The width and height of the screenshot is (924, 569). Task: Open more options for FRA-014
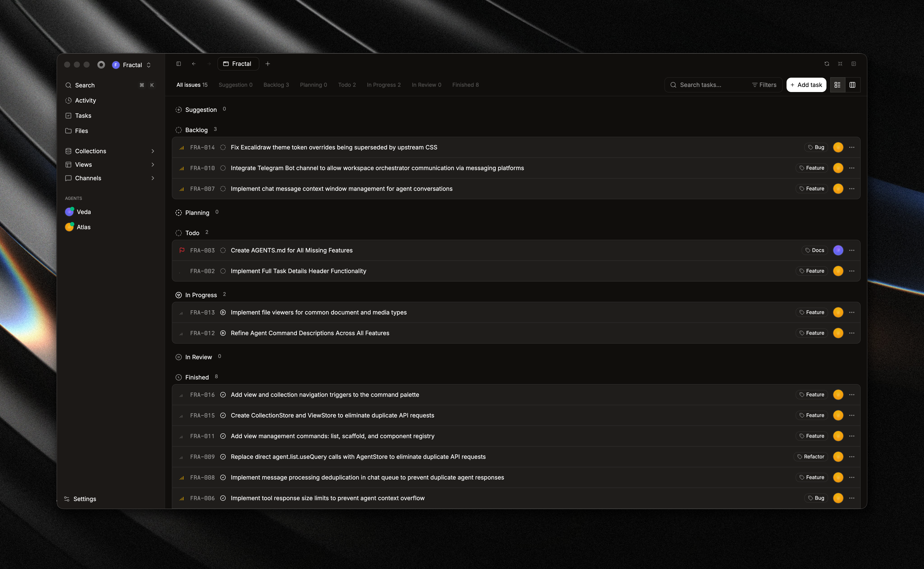(x=852, y=148)
